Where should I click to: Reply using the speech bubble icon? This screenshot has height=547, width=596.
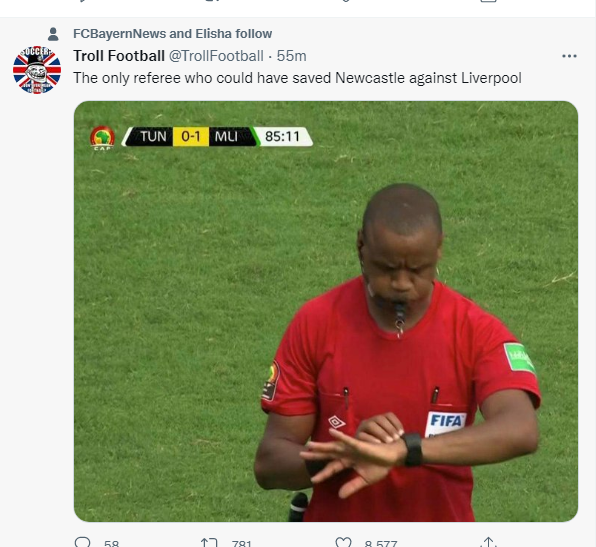click(82, 542)
